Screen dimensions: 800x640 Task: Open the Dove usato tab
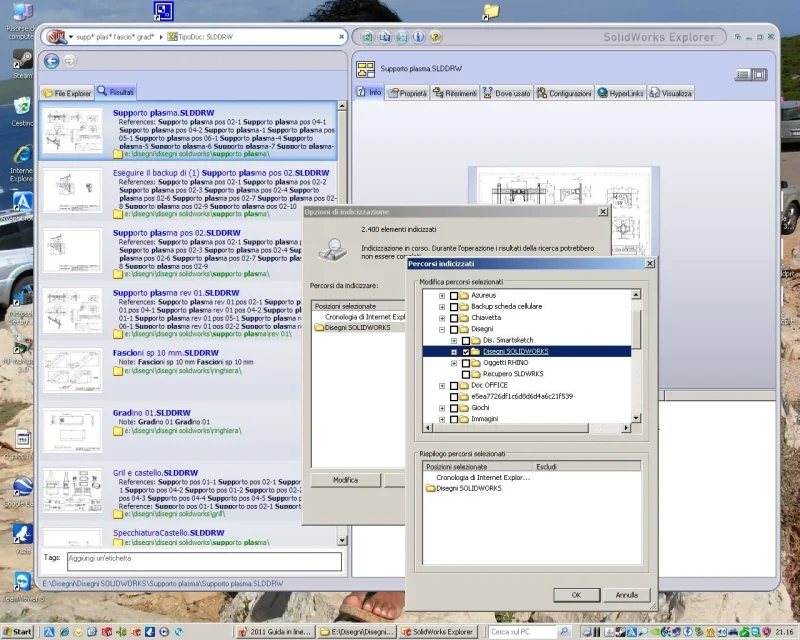(x=507, y=93)
